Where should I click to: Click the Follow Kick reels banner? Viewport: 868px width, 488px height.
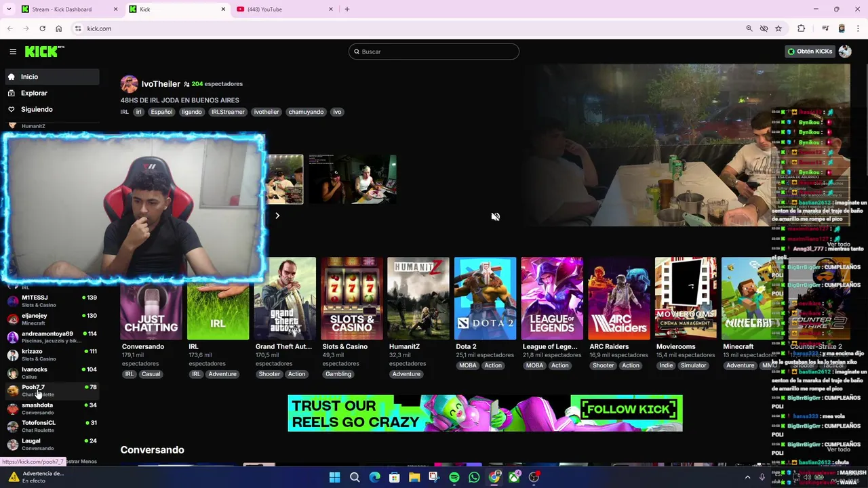point(485,413)
